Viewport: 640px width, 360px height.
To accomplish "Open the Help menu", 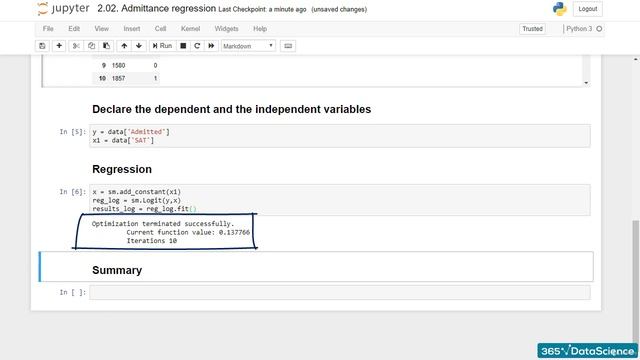I will point(260,29).
